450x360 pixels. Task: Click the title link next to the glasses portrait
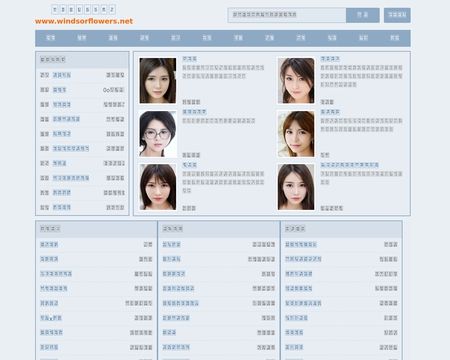194,112
